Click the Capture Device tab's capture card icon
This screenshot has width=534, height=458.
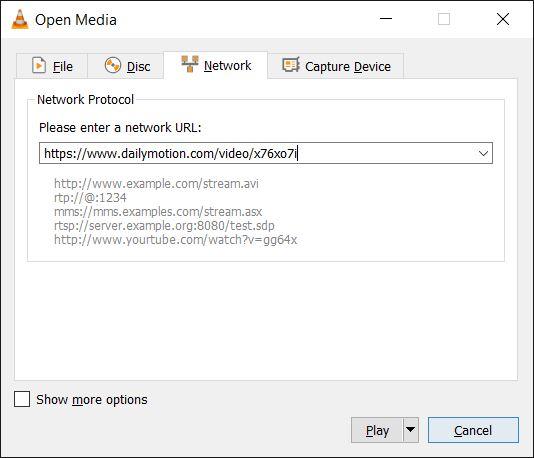click(x=291, y=65)
